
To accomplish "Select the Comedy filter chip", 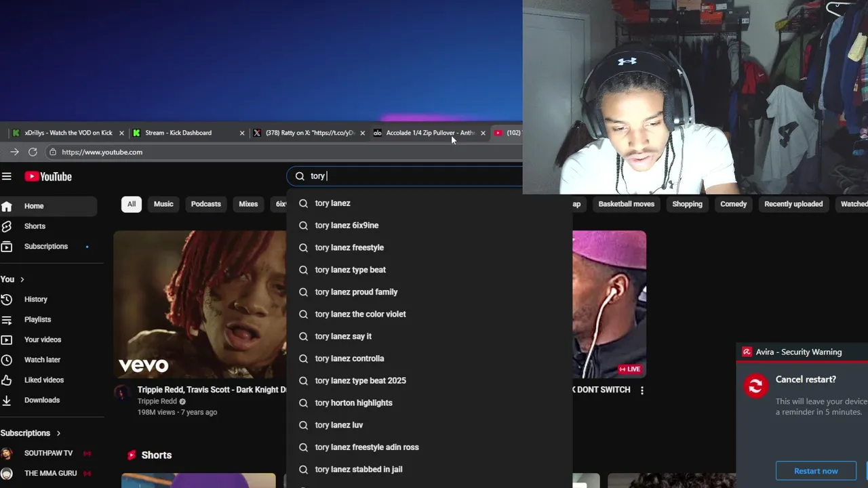I will 733,204.
